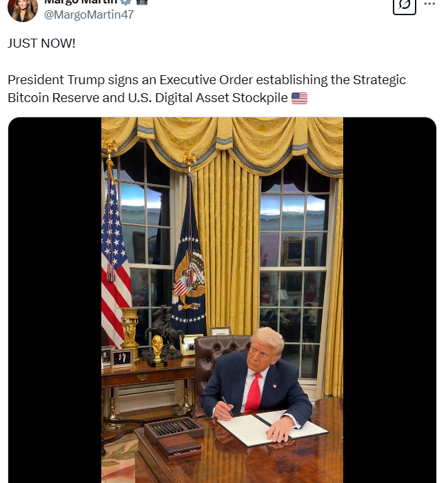This screenshot has width=448, height=483.
Task: Click the gold curtain valance in video
Action: (x=222, y=140)
